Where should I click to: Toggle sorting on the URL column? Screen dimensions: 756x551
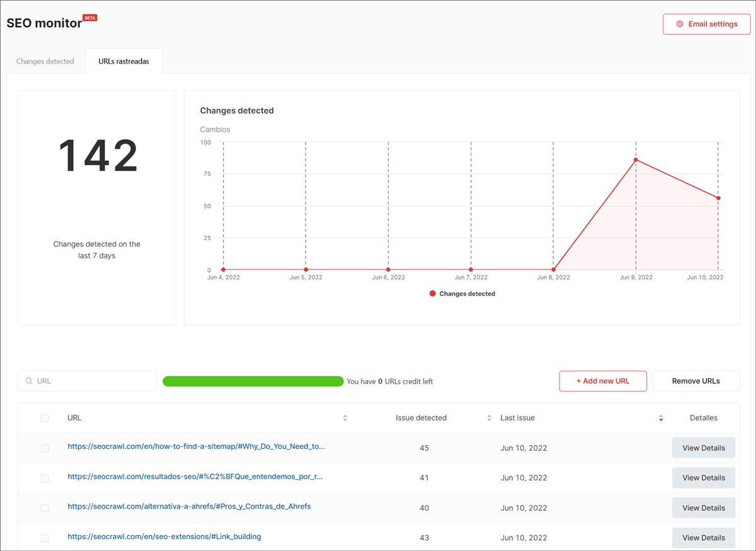click(x=345, y=417)
